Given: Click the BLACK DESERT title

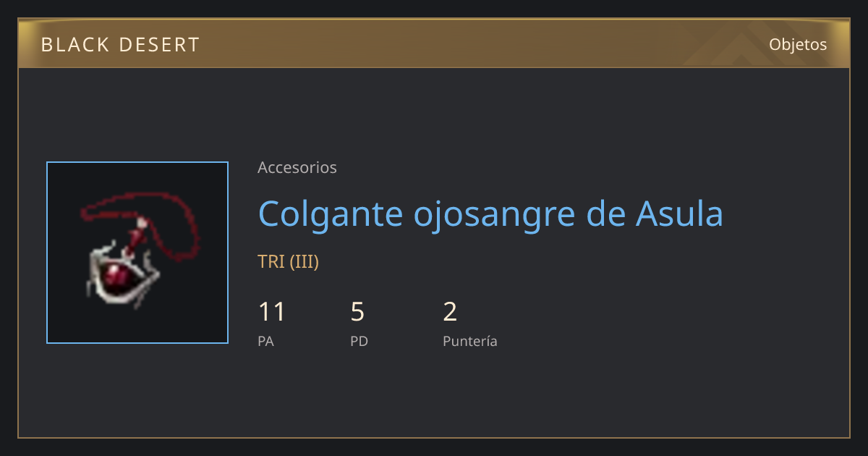Looking at the screenshot, I should click(120, 45).
